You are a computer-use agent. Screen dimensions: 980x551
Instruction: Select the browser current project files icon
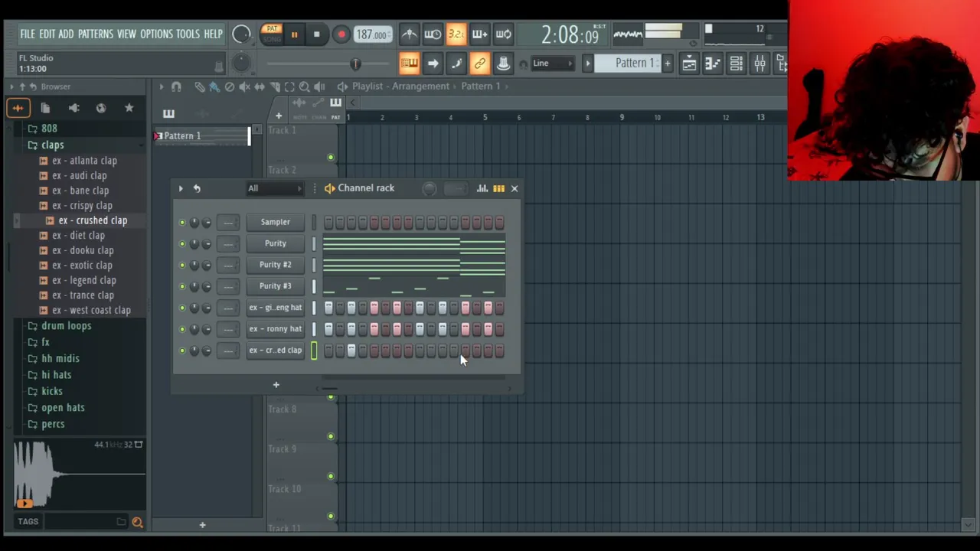pyautogui.click(x=45, y=108)
